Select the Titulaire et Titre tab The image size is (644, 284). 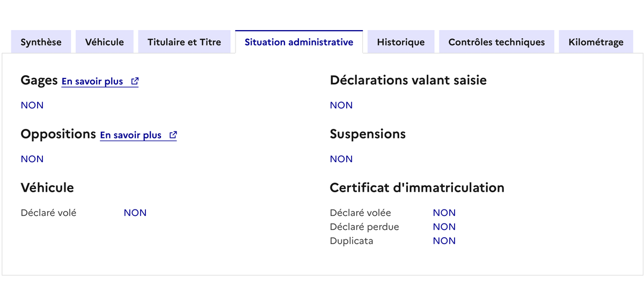tap(184, 42)
